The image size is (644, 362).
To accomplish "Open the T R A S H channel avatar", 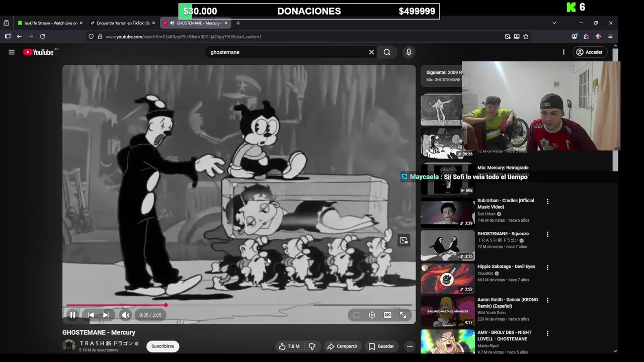I will [69, 346].
